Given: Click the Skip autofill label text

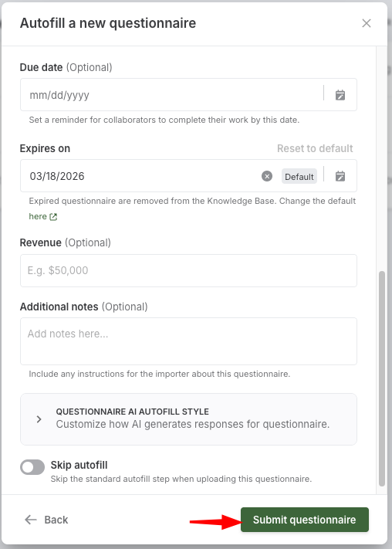Looking at the screenshot, I should point(79,465).
